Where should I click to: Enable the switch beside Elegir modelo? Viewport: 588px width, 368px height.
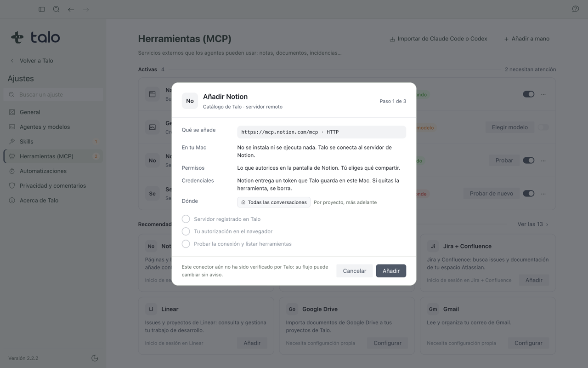543,127
